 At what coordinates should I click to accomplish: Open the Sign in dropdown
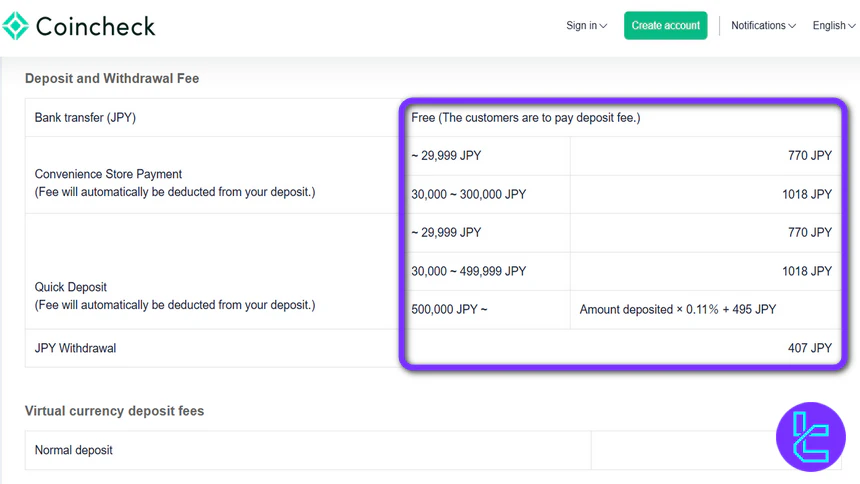586,25
